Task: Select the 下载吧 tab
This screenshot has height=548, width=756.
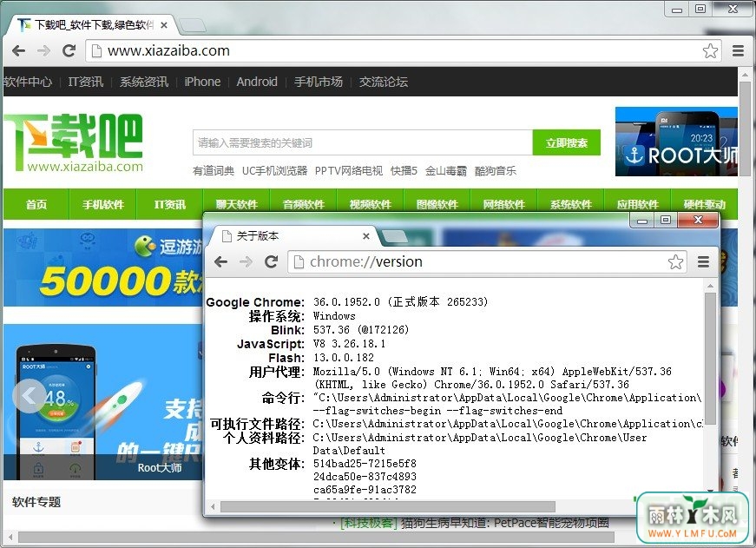Action: tap(92, 25)
